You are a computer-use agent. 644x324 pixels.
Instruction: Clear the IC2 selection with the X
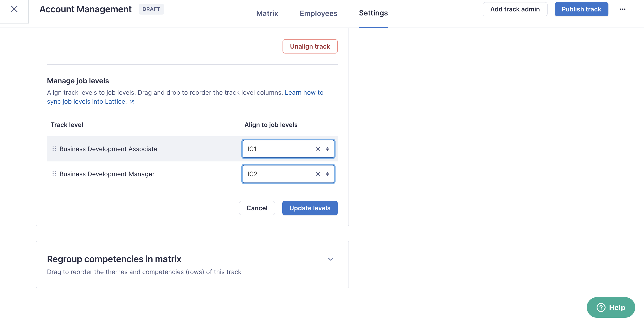point(318,174)
